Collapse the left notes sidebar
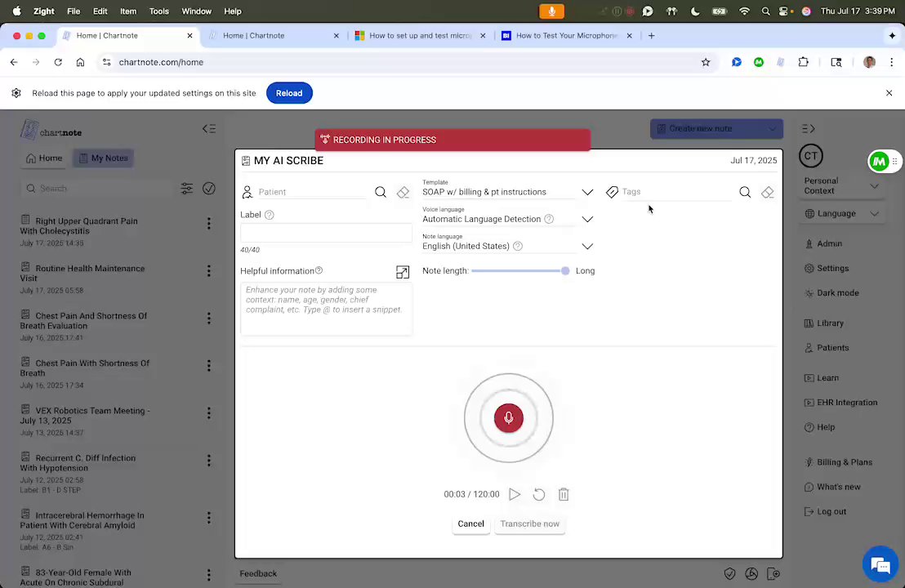905x588 pixels. tap(209, 129)
